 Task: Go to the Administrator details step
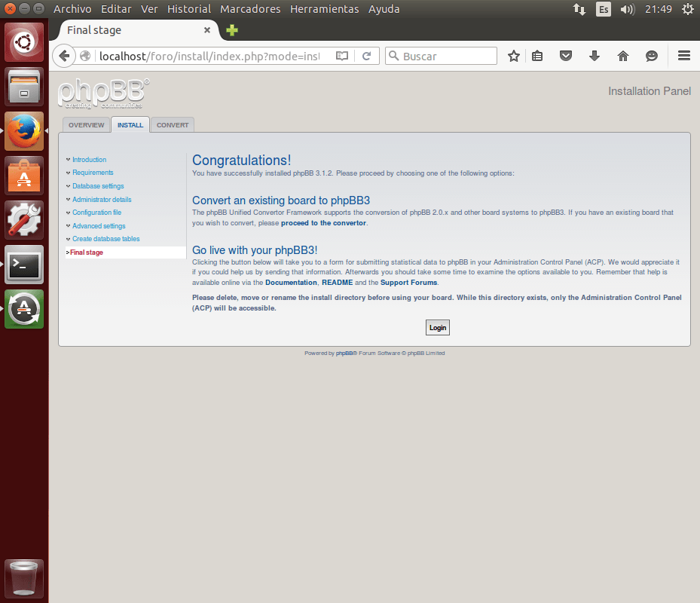click(x=102, y=199)
